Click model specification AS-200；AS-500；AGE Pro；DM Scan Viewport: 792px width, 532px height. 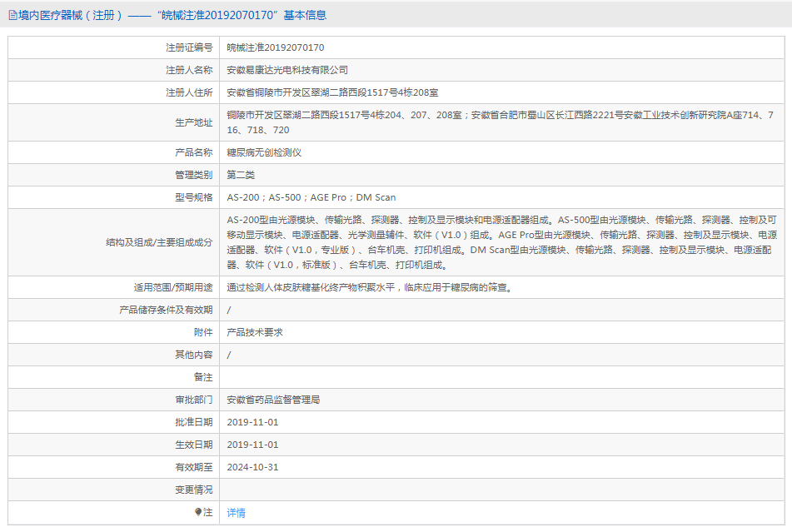tap(311, 197)
